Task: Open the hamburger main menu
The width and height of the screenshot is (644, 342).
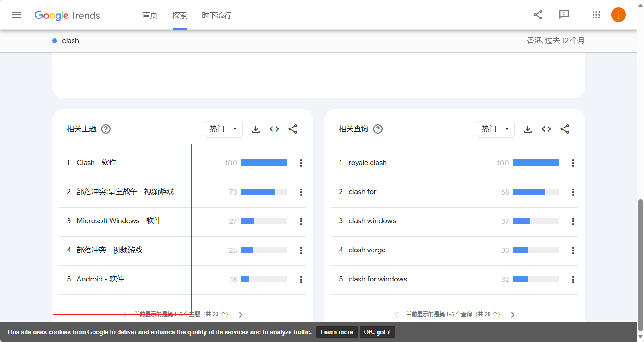Action: (x=17, y=15)
